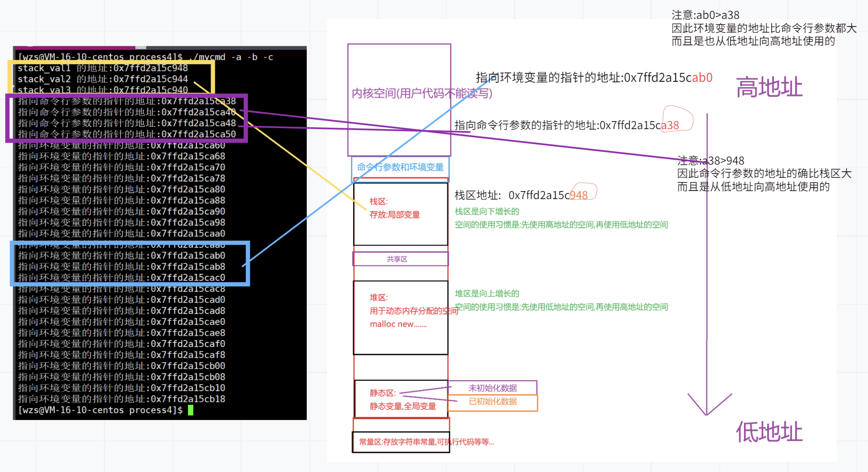This screenshot has width=868, height=472.
Task: Click the '而且是从低地址向高地址使用的' line
Action: pyautogui.click(x=753, y=187)
